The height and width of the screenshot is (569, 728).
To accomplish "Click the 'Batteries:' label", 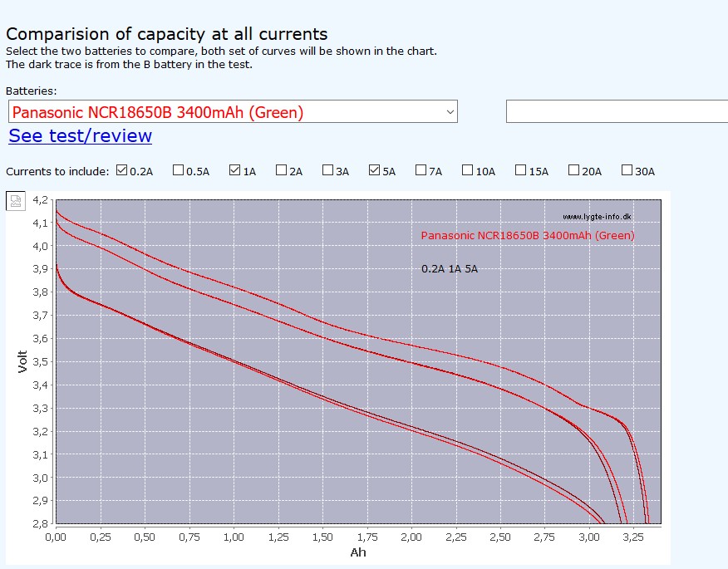I will 31,91.
